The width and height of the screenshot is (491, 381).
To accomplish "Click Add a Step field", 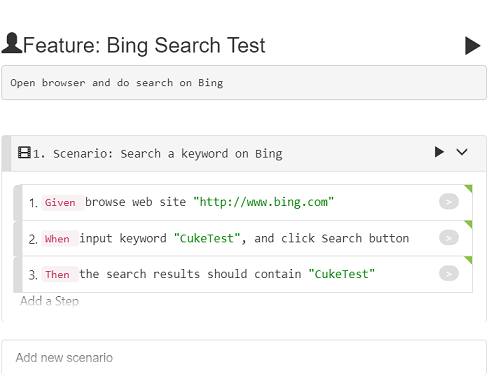I will click(x=49, y=301).
